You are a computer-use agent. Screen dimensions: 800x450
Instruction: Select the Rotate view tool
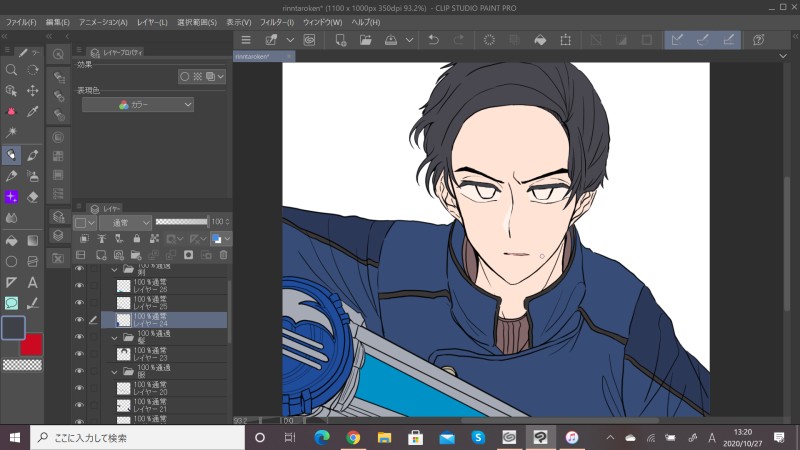[x=33, y=70]
